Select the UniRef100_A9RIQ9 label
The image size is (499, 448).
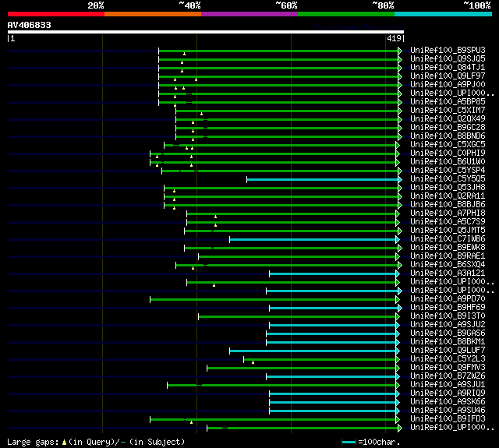click(x=448, y=393)
